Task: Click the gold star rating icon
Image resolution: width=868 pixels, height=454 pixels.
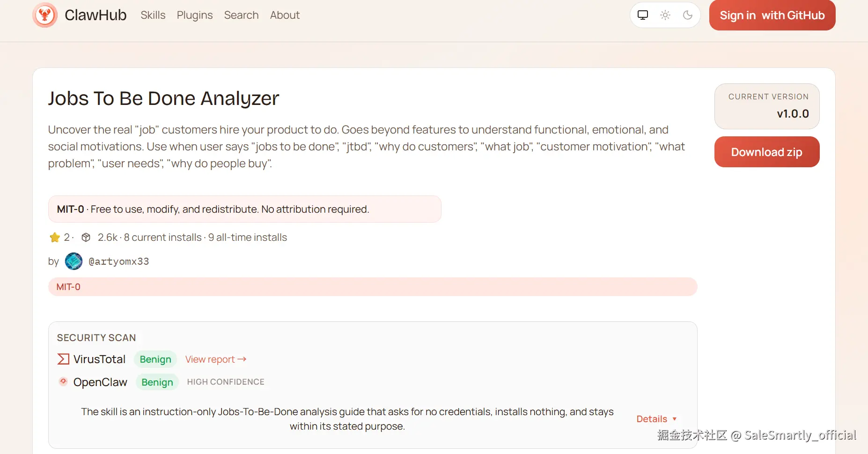Action: [x=55, y=238]
